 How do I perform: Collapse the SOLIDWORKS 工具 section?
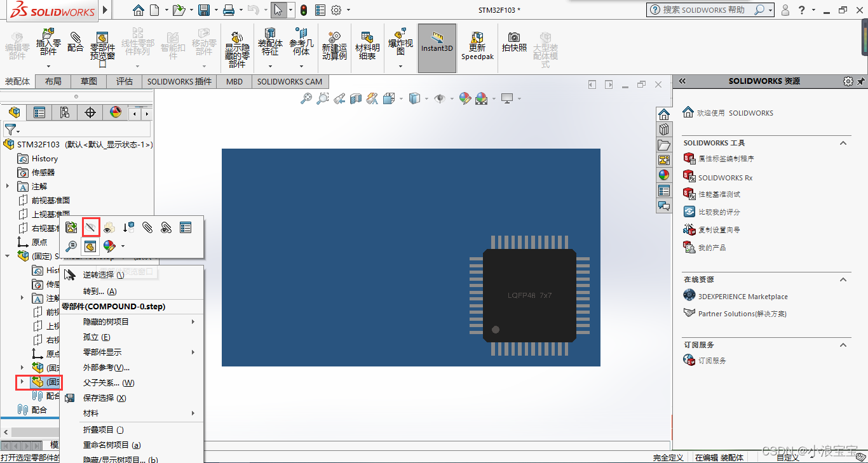pos(843,143)
